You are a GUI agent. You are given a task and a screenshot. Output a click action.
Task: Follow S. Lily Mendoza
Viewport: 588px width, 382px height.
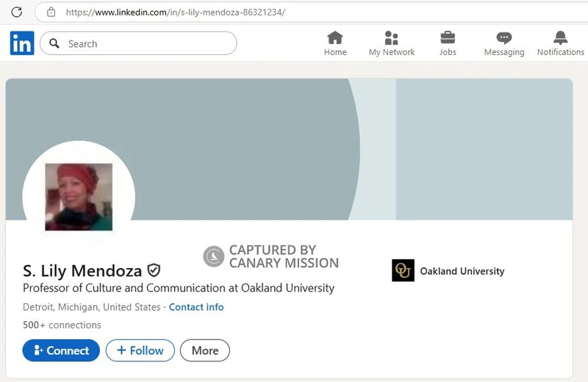tap(140, 350)
